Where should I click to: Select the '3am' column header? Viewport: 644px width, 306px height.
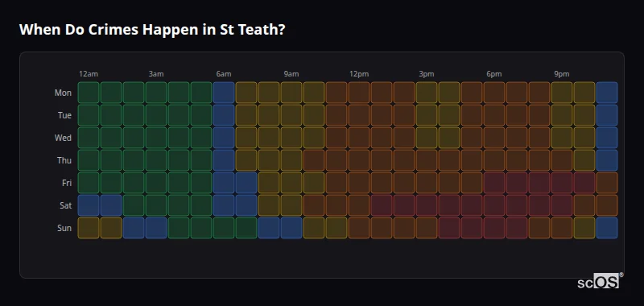point(156,74)
